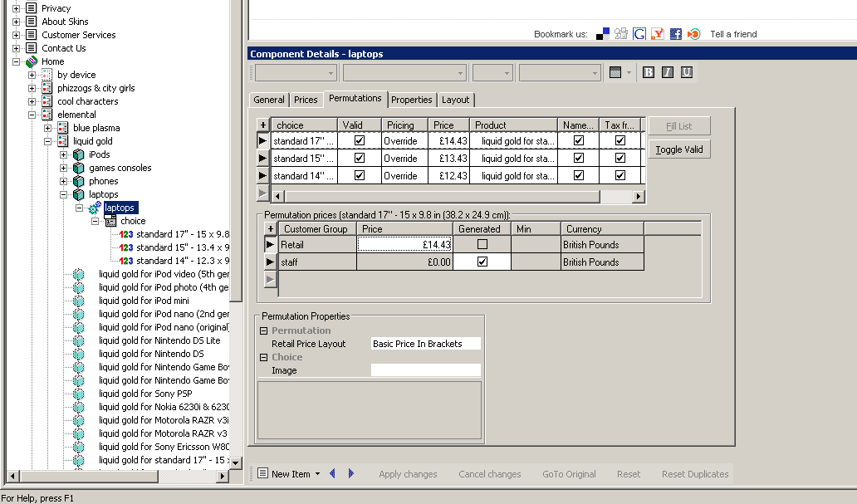
Task: Click the Yahoo bookmark icon
Action: coord(658,34)
